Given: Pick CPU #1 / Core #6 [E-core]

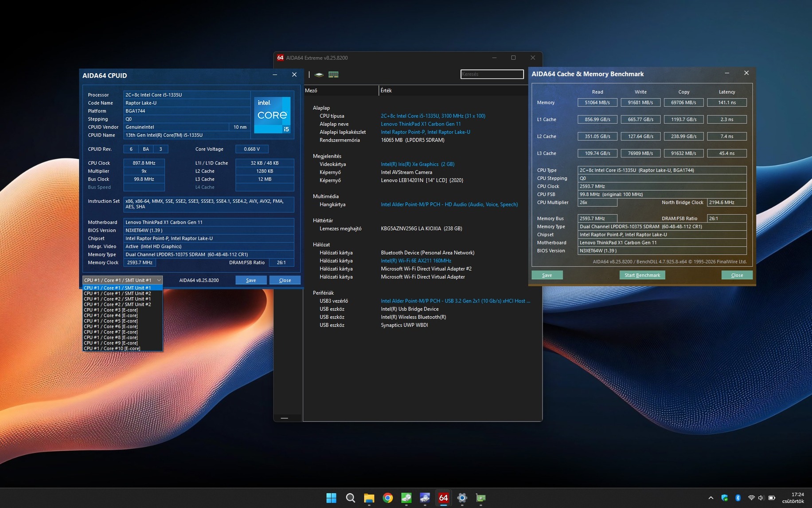Looking at the screenshot, I should coord(122,326).
